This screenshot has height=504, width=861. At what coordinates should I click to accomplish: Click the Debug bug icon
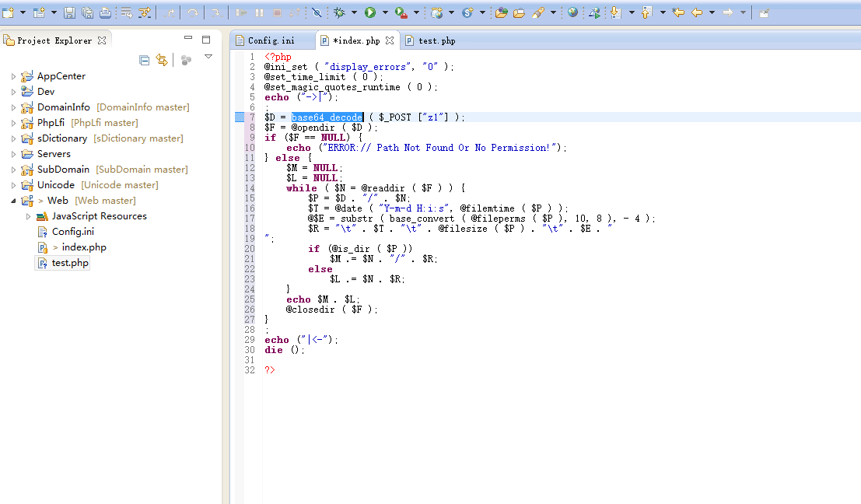click(339, 12)
